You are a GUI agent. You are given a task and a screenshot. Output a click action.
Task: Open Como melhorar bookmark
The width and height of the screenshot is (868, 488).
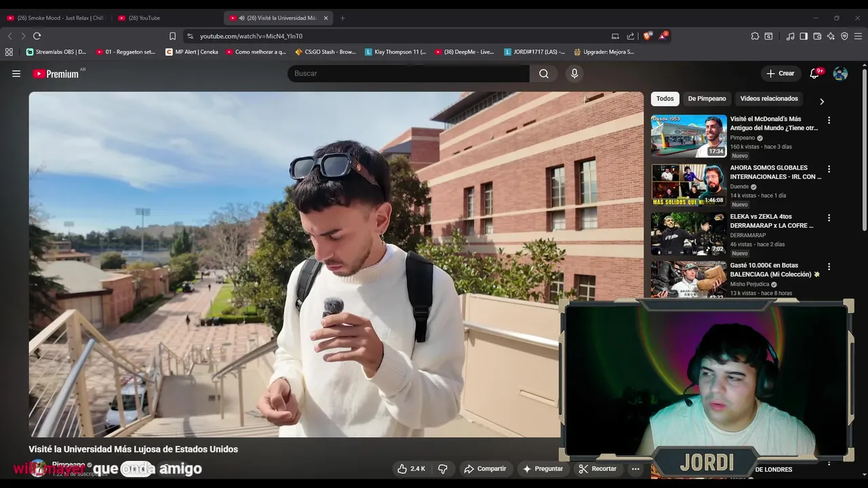256,52
